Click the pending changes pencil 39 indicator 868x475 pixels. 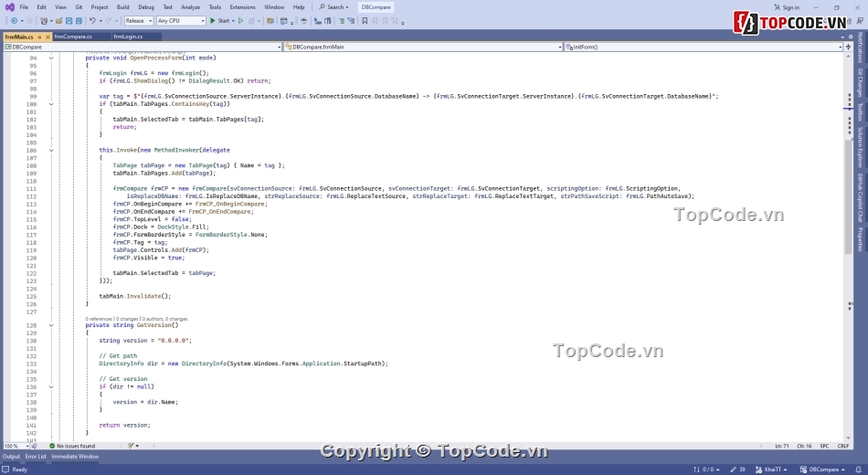[738, 470]
